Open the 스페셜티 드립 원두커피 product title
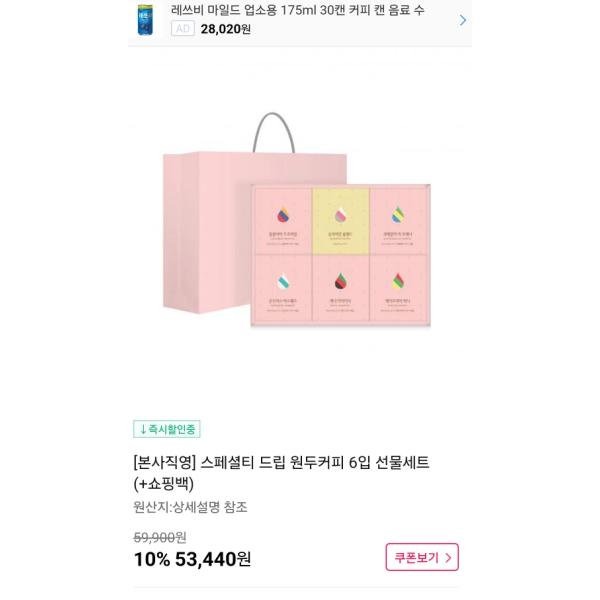This screenshot has height=600, width=600. (281, 473)
